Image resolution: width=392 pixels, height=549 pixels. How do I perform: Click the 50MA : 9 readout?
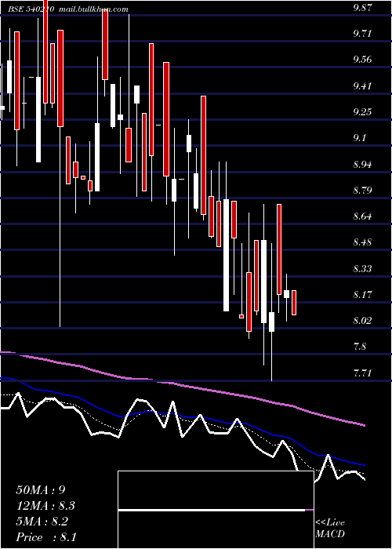[x=41, y=490]
